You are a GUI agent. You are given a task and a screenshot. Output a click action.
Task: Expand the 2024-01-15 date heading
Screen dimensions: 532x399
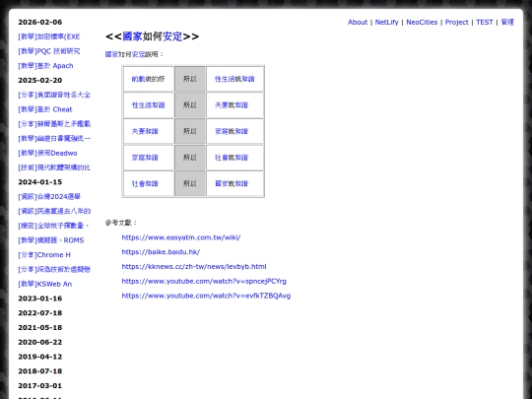pos(40,182)
